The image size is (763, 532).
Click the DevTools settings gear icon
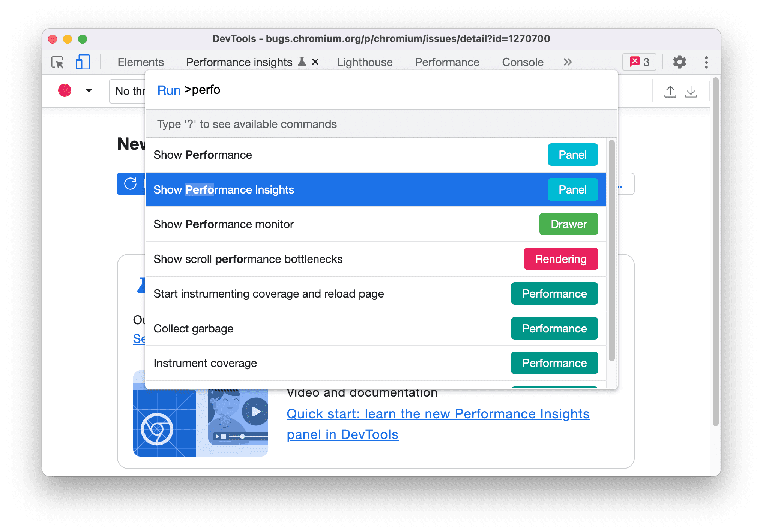click(x=680, y=62)
